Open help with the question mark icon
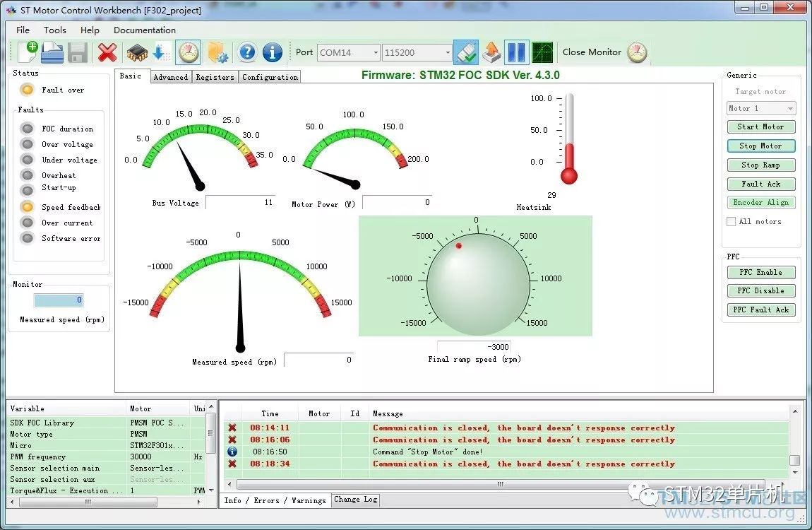Screen dimensions: 812x530 coord(248,52)
